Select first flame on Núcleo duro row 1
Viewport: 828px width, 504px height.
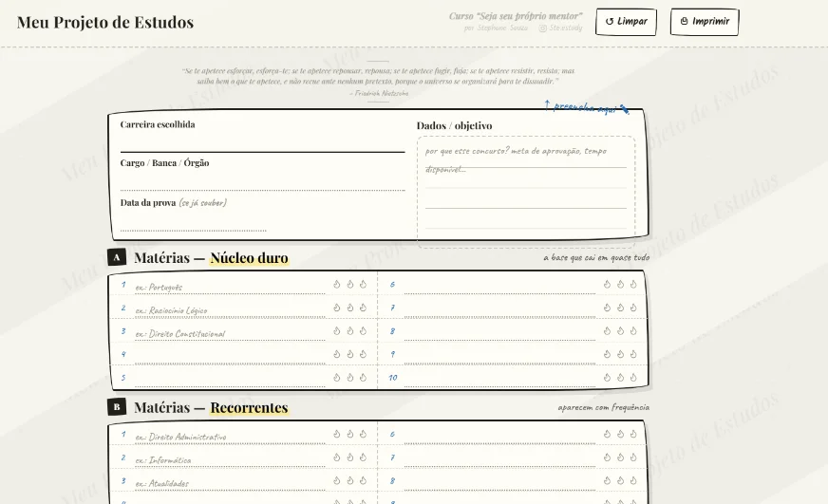(x=337, y=285)
